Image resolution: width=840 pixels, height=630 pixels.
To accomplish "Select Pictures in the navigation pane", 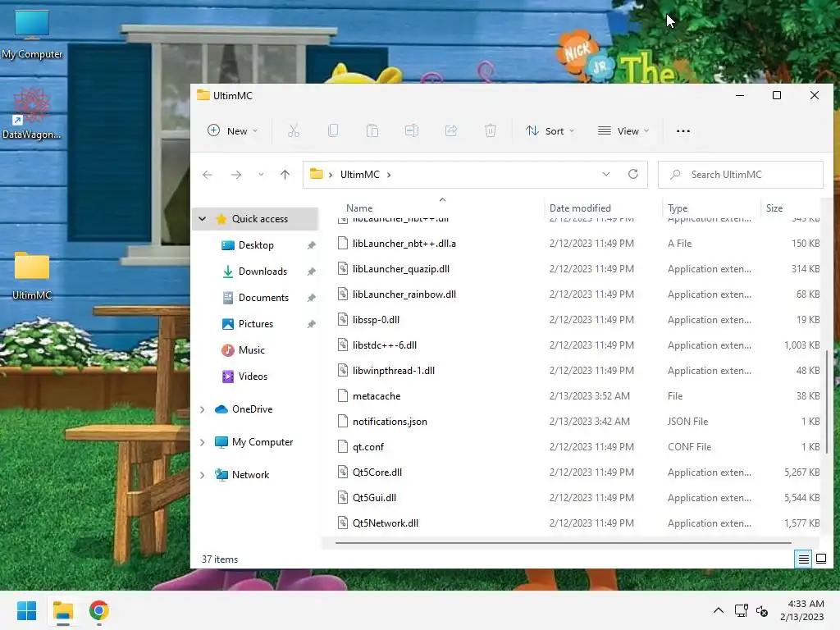I will (x=256, y=324).
